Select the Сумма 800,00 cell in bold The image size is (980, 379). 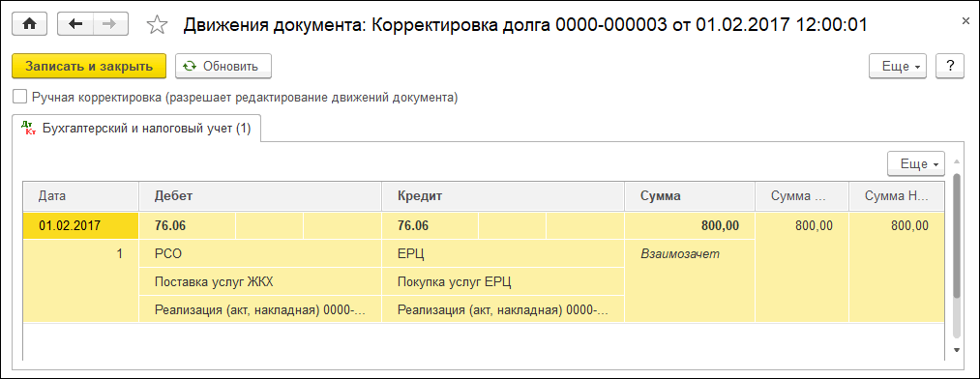(x=690, y=226)
